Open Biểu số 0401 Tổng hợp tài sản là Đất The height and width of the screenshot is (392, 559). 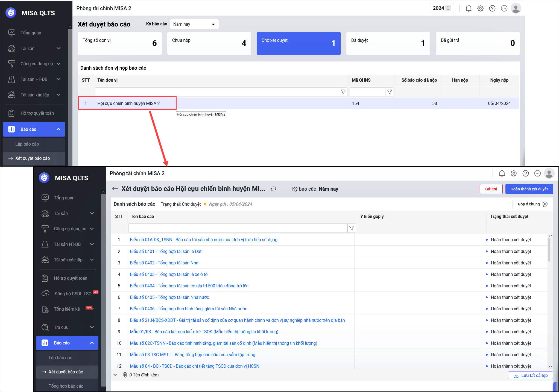166,251
